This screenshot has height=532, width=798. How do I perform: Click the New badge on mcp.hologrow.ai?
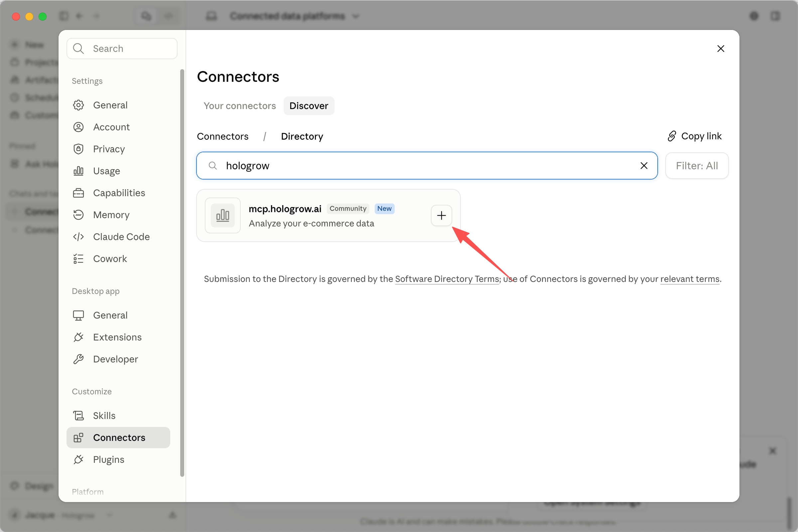click(x=384, y=209)
